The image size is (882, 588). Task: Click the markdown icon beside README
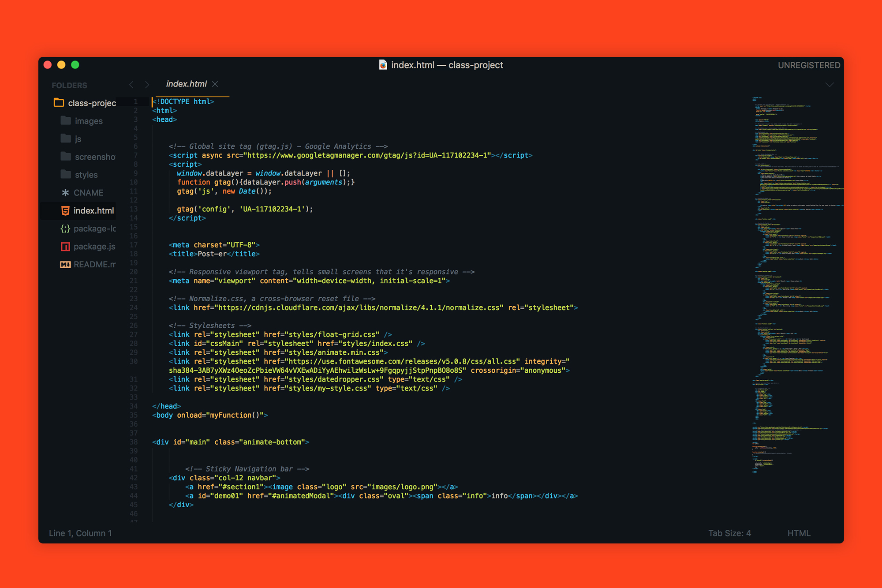[65, 264]
